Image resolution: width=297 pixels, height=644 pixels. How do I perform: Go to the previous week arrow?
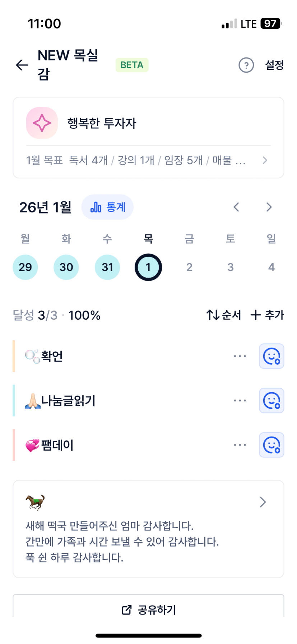point(236,207)
